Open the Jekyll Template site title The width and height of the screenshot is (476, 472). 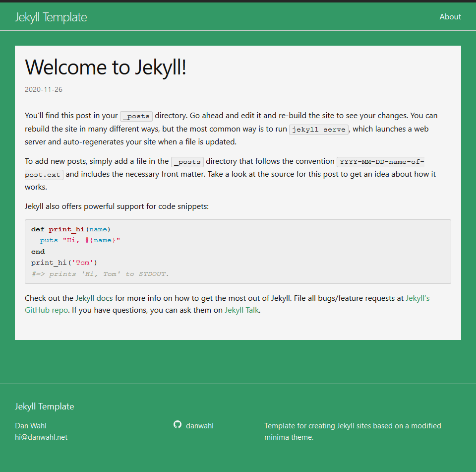pos(51,17)
